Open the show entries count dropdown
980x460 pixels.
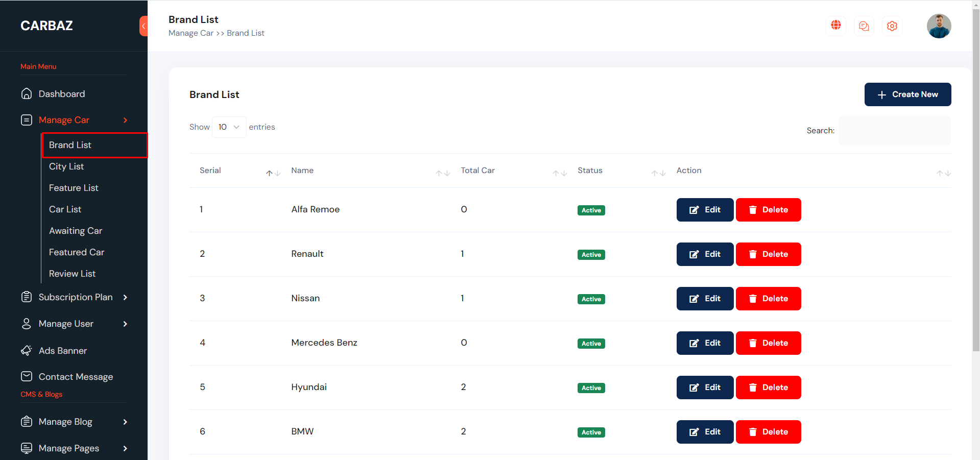229,127
